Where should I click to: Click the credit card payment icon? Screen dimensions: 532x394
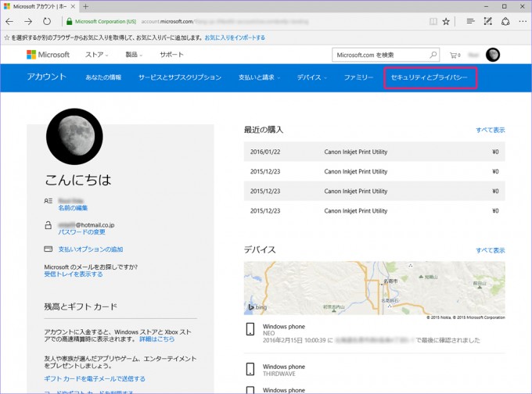(x=49, y=249)
